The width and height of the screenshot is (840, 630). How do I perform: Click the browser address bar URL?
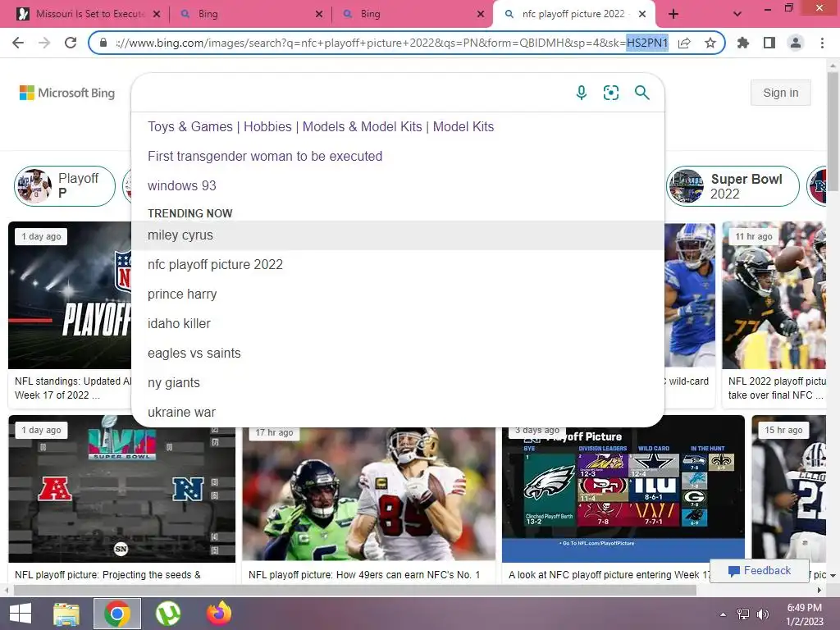click(391, 43)
